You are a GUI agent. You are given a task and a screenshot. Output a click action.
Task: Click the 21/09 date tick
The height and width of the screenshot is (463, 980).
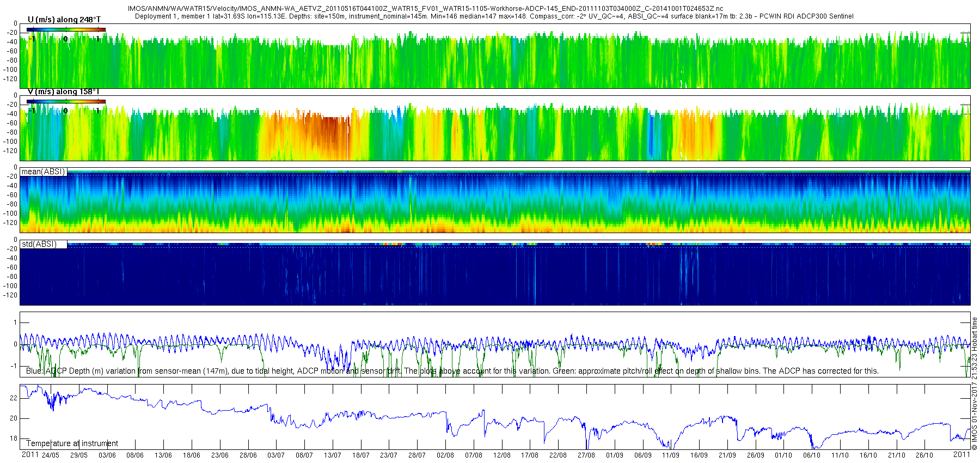click(727, 455)
